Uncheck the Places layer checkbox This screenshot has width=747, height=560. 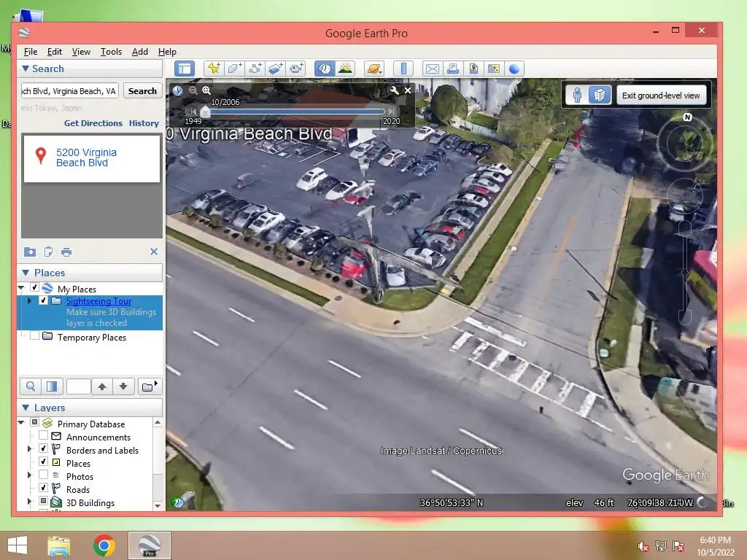point(43,462)
